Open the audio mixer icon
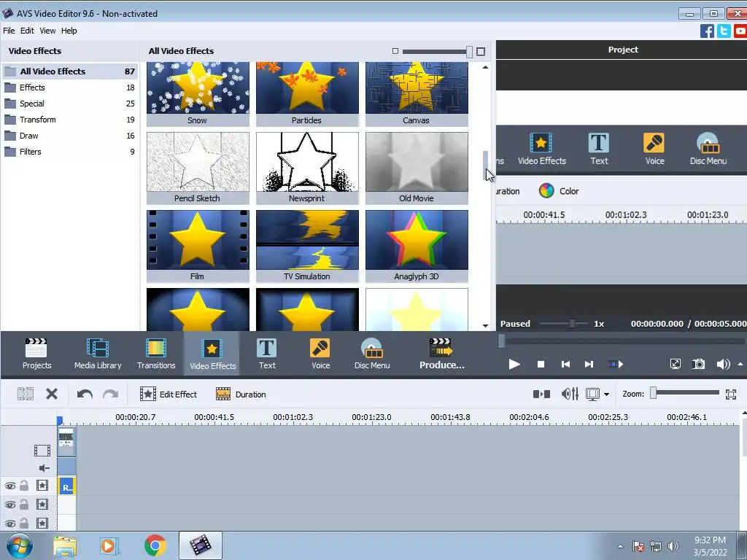 [570, 394]
